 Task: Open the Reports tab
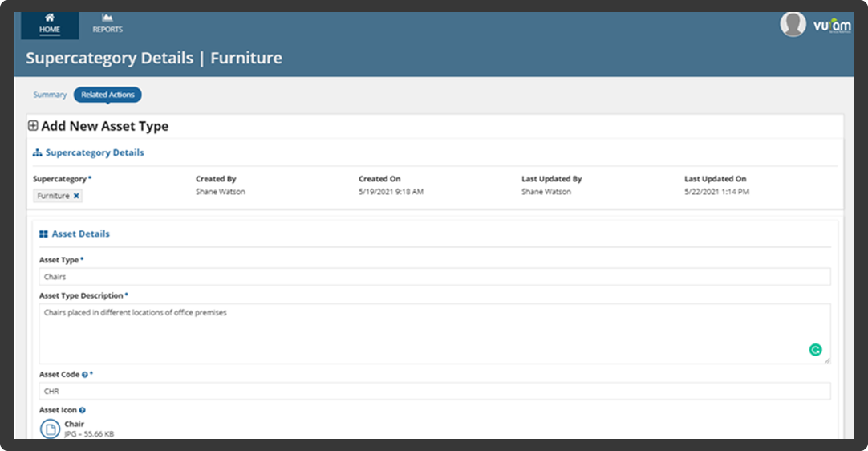(x=107, y=25)
